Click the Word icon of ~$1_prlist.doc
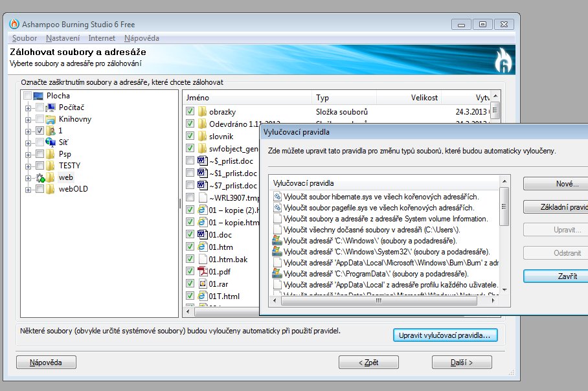Viewport: 588px width, 391px height. click(x=203, y=173)
